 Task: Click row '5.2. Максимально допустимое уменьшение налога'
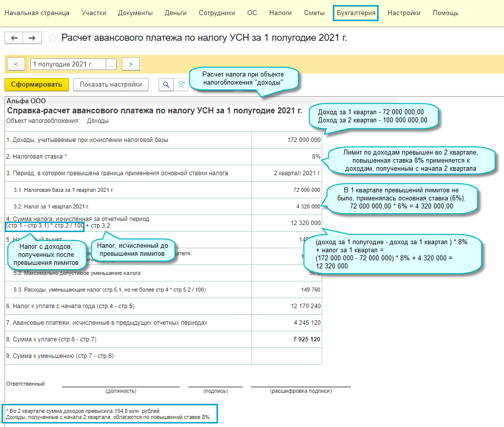(x=128, y=273)
